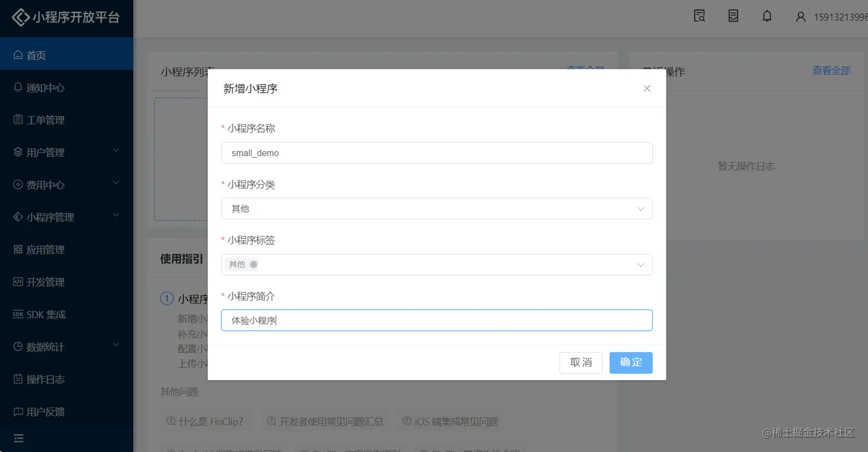Click the 工单管理 clipboard icon
Viewport: 868px width, 452px height.
coord(18,120)
